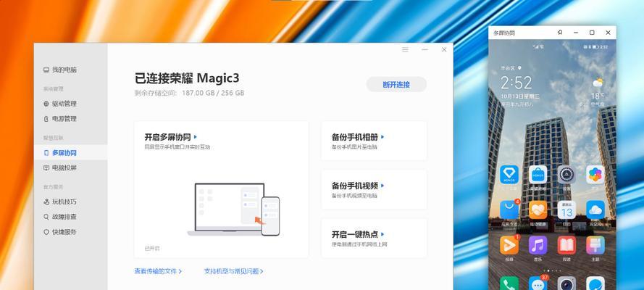Pin the 多屏协同 phone window

(560, 33)
